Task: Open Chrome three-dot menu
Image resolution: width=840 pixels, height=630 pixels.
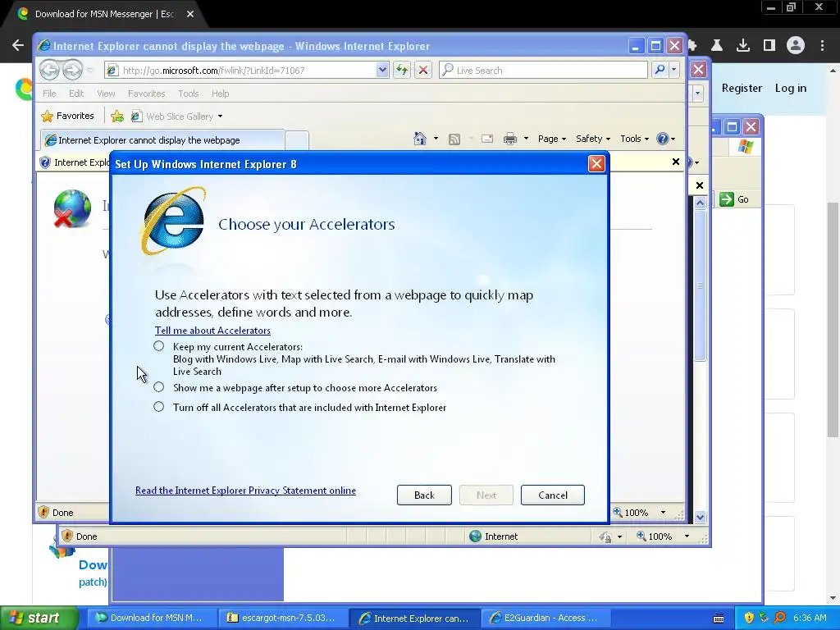Action: pos(822,46)
